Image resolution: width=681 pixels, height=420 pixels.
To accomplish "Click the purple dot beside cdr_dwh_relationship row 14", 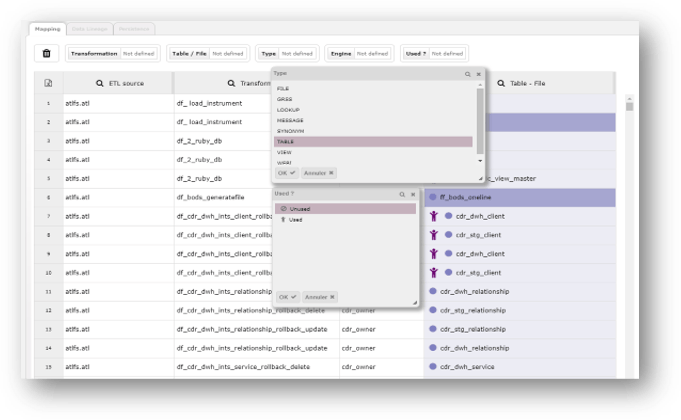I will point(433,347).
